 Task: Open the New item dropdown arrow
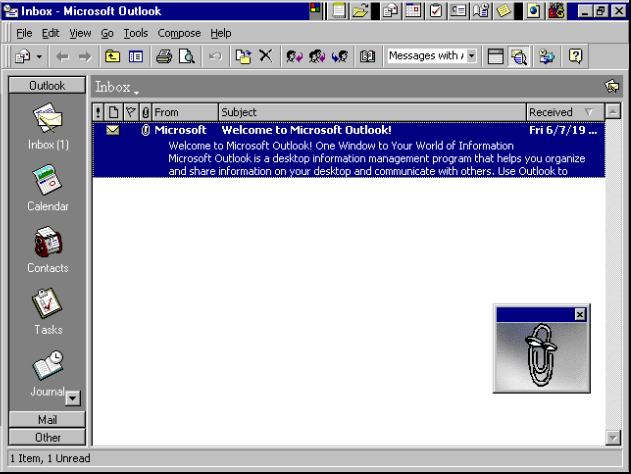[x=39, y=56]
